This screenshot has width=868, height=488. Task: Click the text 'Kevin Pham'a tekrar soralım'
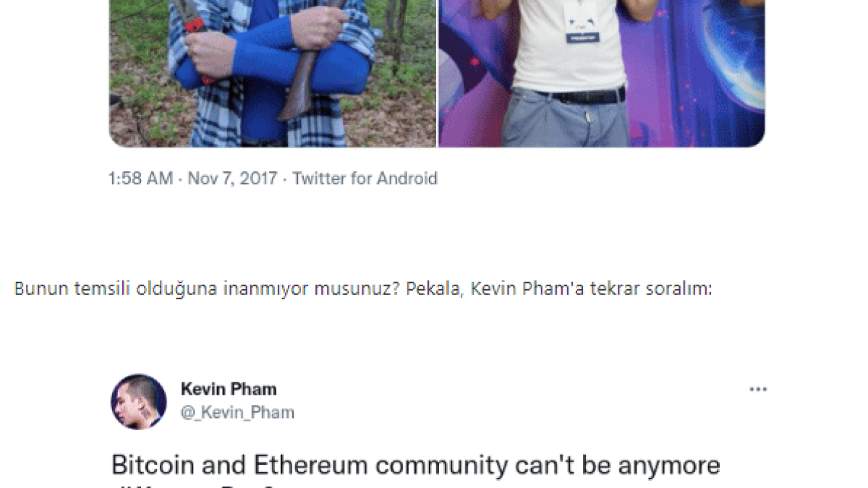coord(591,289)
